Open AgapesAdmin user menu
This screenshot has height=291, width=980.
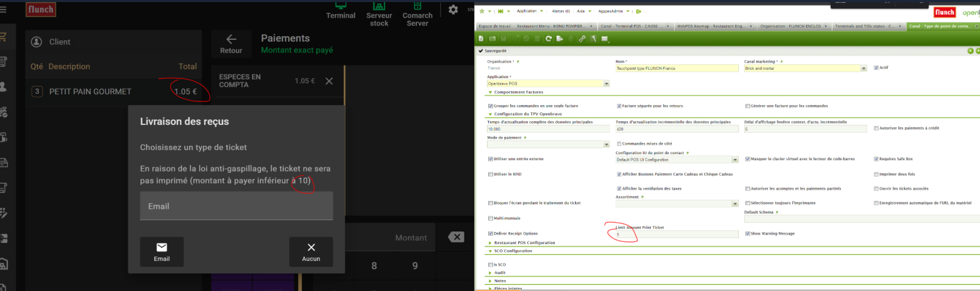point(614,11)
